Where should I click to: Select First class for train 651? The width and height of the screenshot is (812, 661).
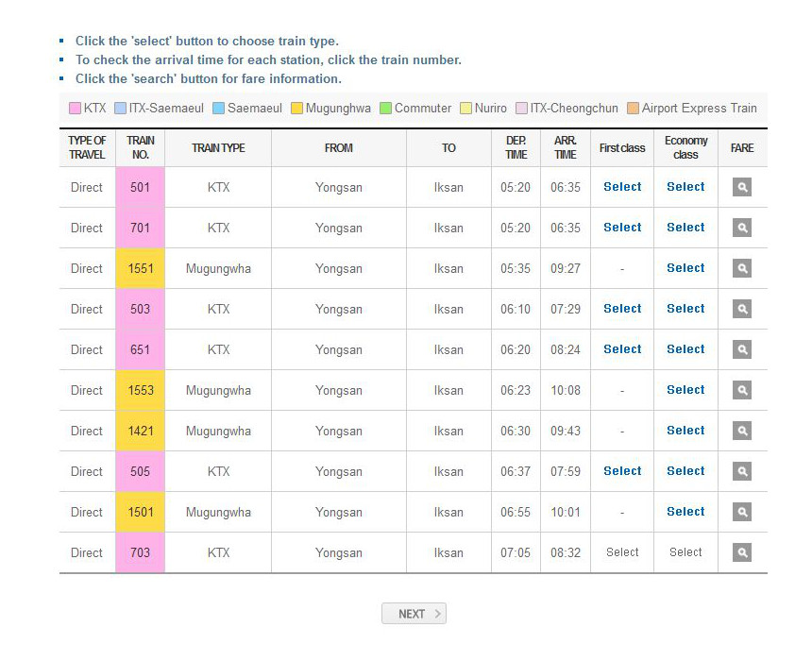[622, 349]
